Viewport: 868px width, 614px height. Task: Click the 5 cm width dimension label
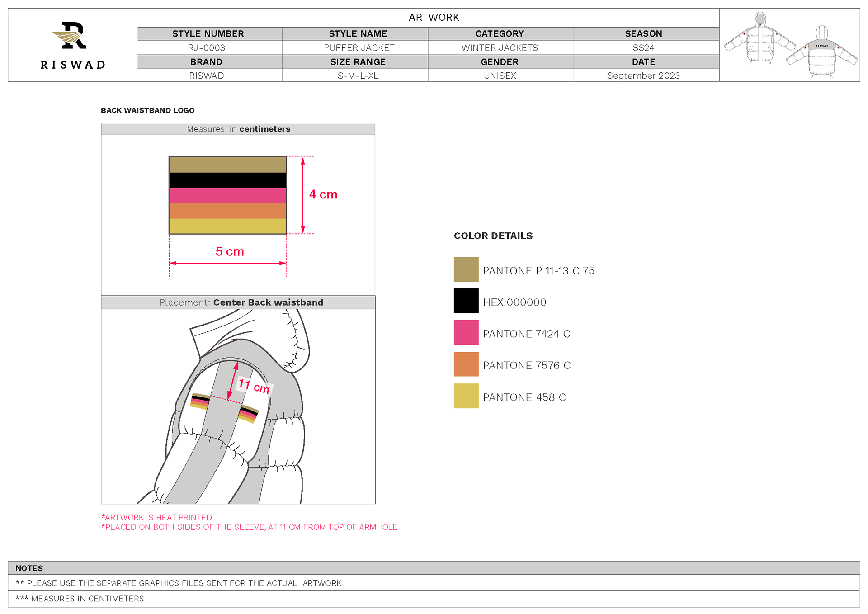pos(229,251)
